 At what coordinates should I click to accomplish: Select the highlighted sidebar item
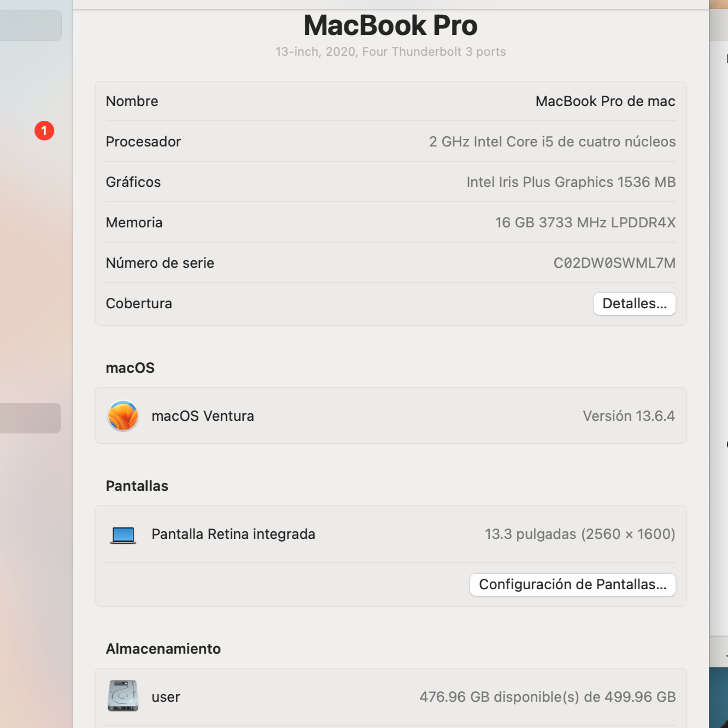[x=30, y=418]
